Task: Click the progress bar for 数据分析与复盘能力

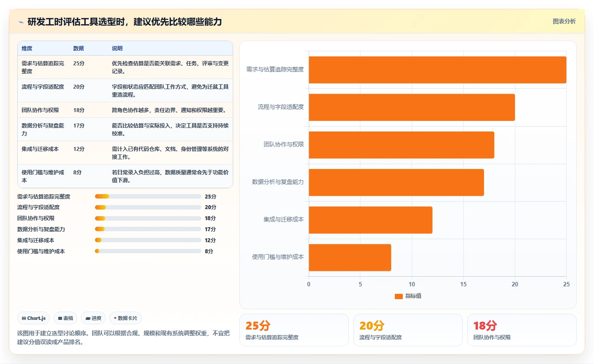Action: pyautogui.click(x=148, y=229)
